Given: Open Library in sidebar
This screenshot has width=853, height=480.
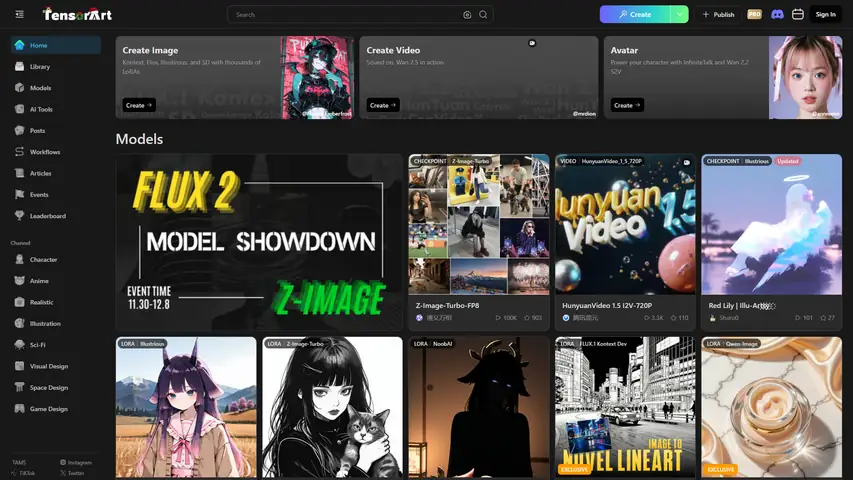Looking at the screenshot, I should point(55,66).
